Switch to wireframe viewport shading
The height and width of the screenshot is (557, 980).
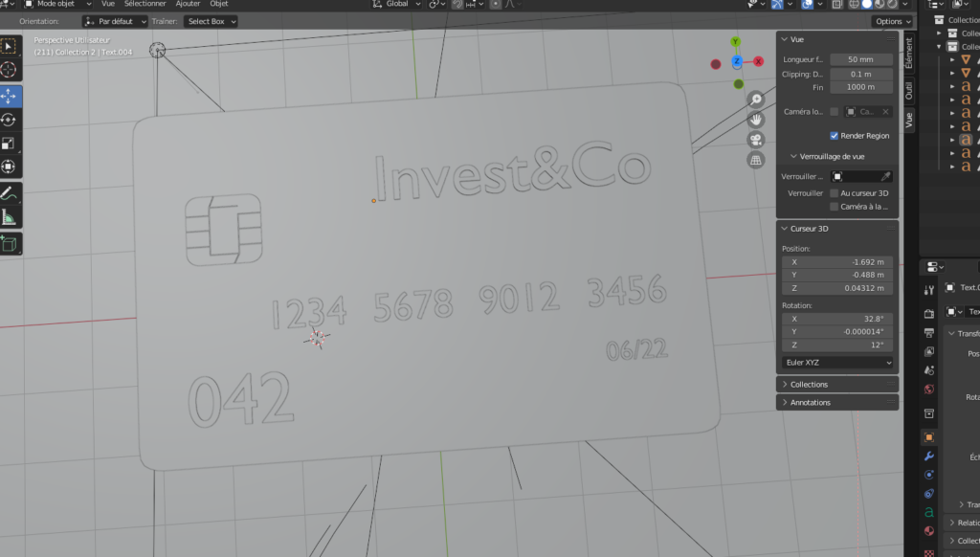[x=854, y=4]
